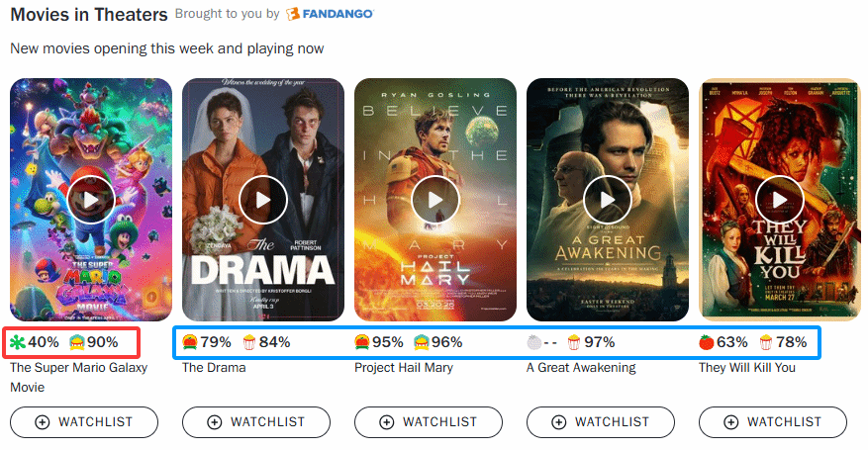The width and height of the screenshot is (868, 450).
Task: Play trailer on The Drama poster
Action: (x=263, y=201)
